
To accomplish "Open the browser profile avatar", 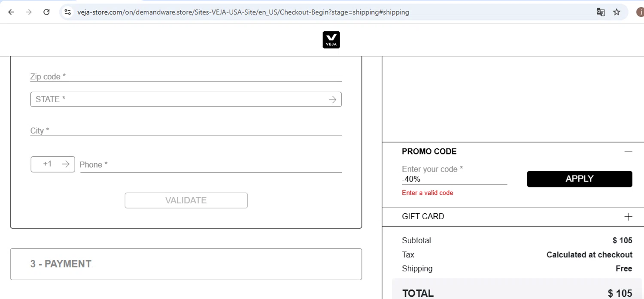I will point(640,12).
